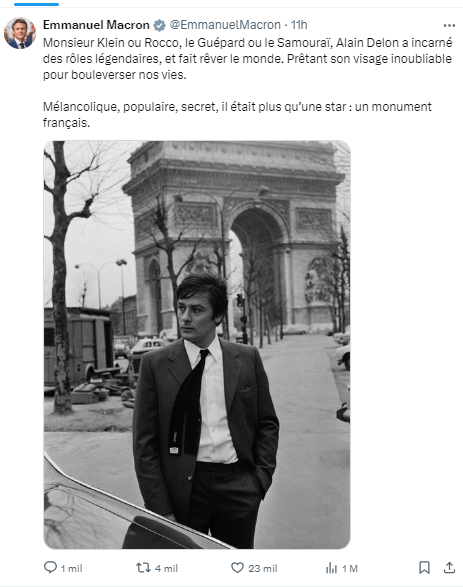The width and height of the screenshot is (463, 587).
Task: Click the reply speech bubble icon
Action: click(50, 568)
